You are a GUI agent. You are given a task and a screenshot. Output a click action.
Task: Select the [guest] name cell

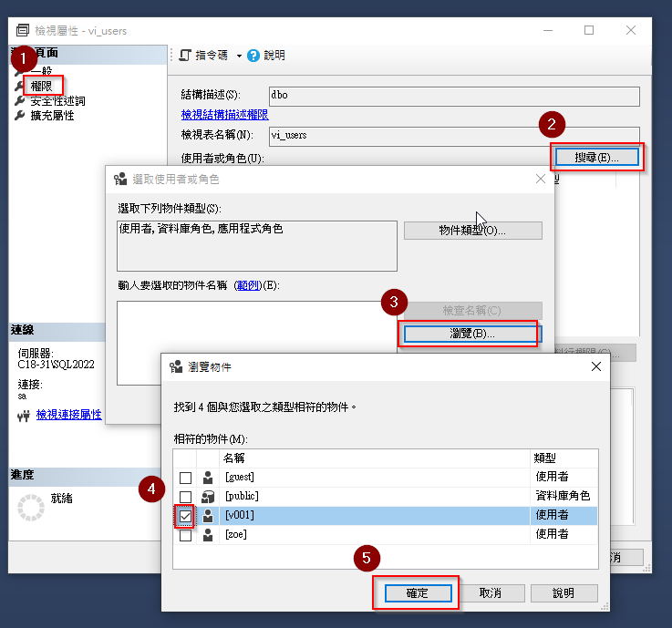(x=375, y=478)
